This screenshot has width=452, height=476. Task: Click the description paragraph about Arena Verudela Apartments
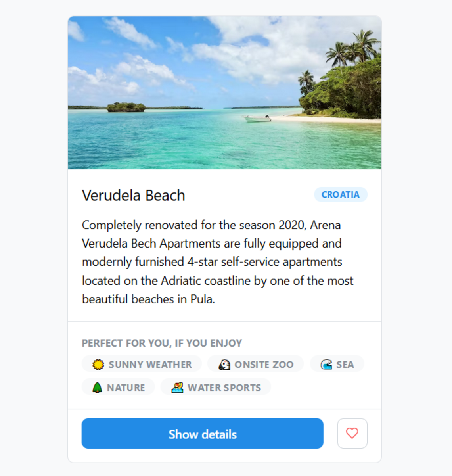218,262
